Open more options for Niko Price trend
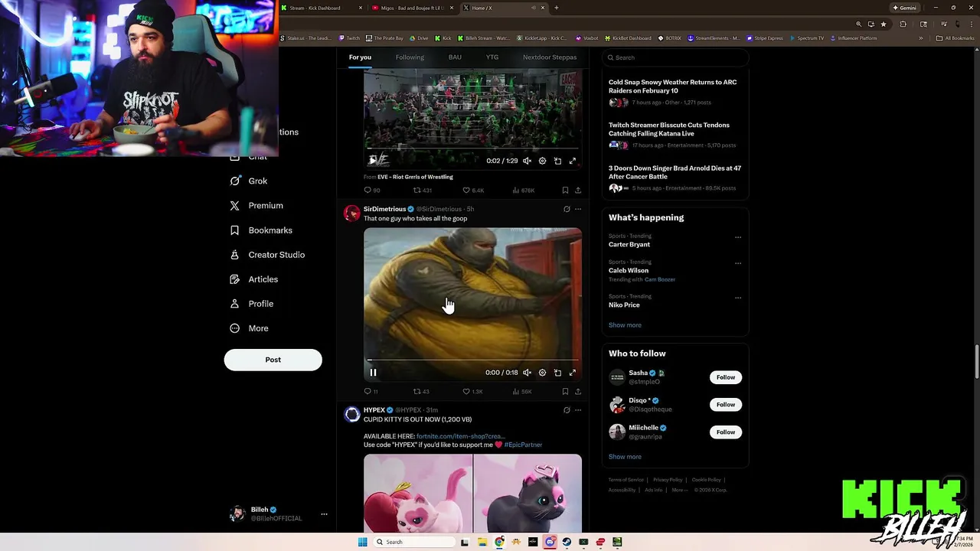980x551 pixels. (738, 298)
